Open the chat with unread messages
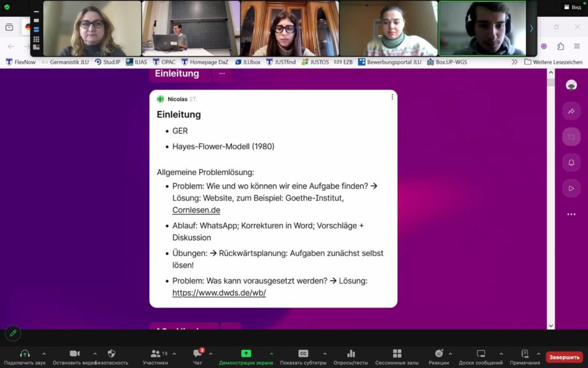Screen dimensions: 588x368 pyautogui.click(x=198, y=354)
